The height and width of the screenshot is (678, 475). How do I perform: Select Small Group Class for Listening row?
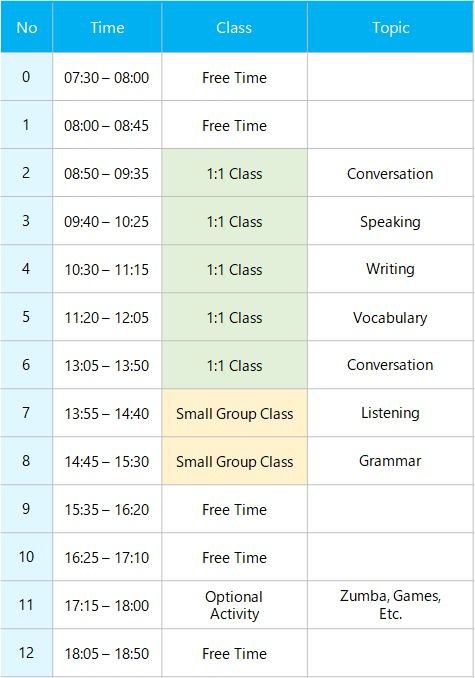(x=234, y=413)
